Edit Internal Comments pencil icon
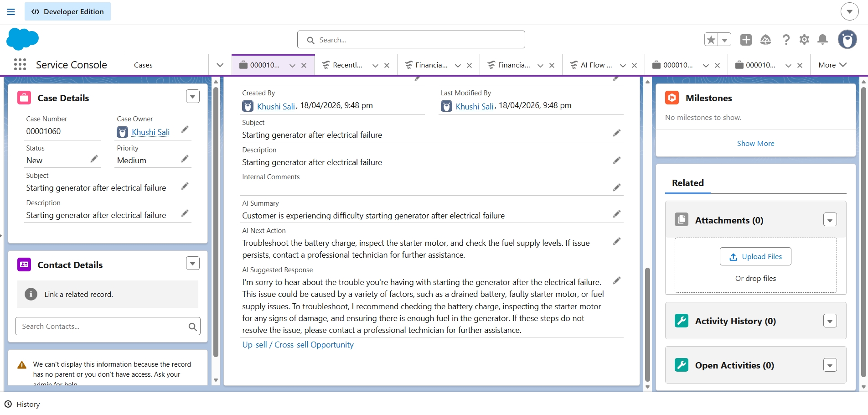 (617, 187)
